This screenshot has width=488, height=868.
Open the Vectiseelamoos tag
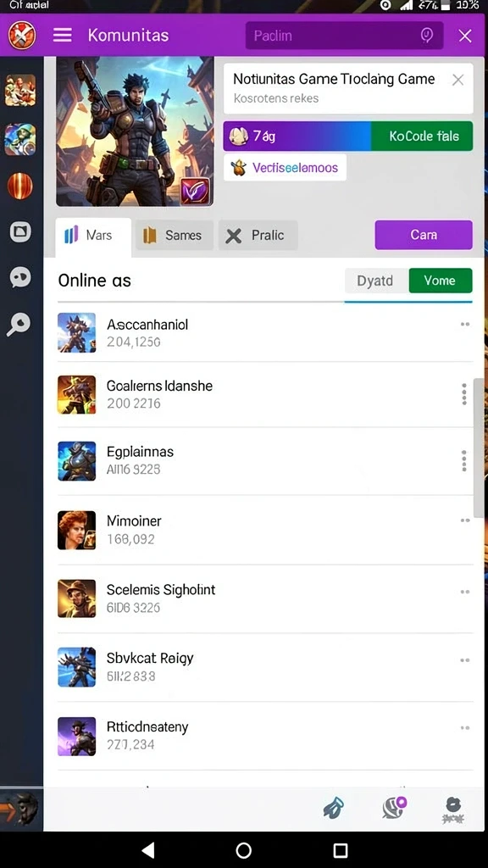pos(285,168)
